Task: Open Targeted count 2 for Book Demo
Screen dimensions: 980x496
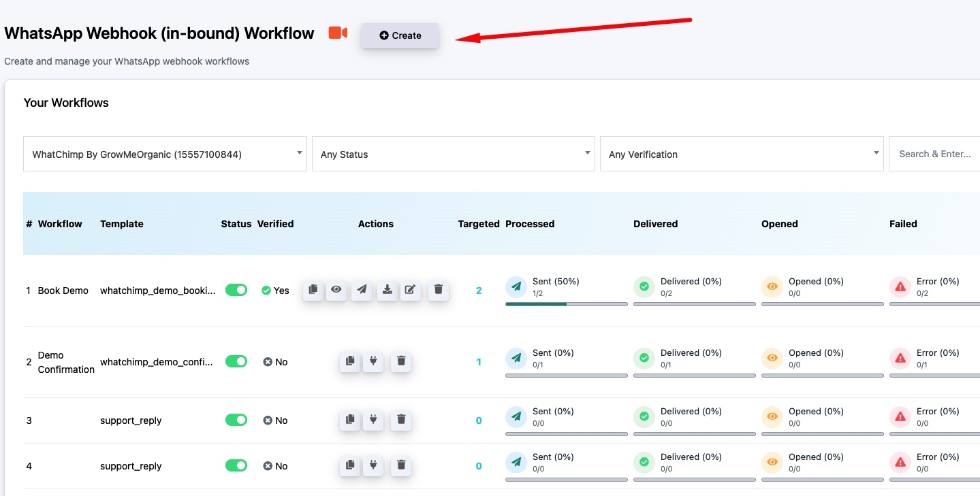Action: click(479, 291)
